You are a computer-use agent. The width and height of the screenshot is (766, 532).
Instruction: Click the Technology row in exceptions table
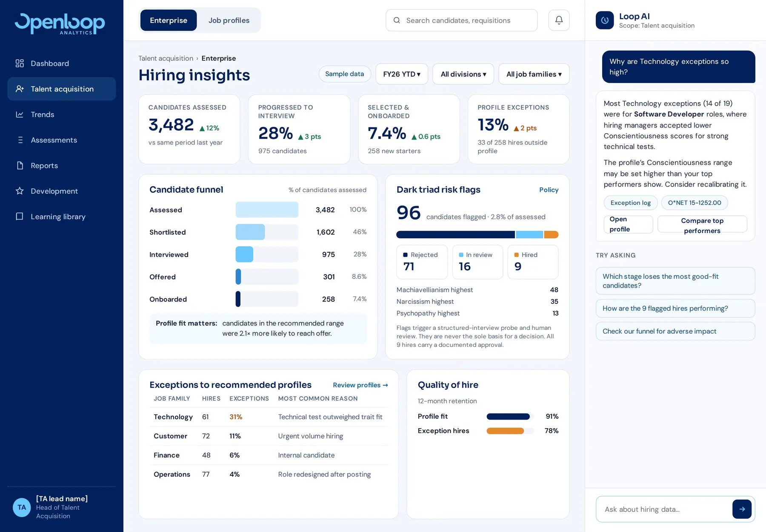coord(269,417)
